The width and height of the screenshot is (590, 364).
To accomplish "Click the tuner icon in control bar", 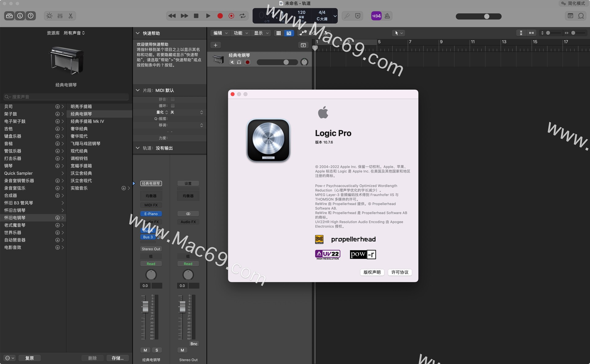I will coord(347,16).
